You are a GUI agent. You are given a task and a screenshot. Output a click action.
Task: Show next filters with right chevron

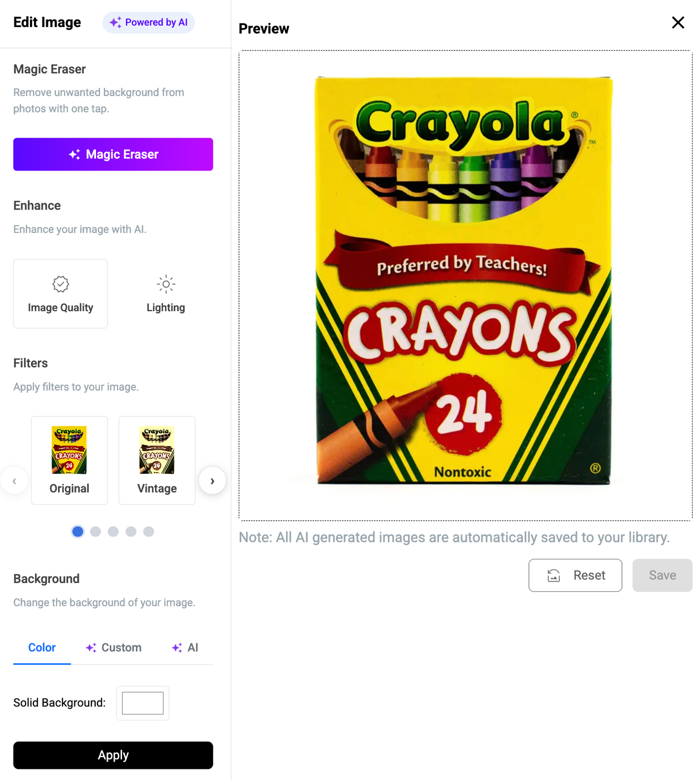[x=212, y=481]
